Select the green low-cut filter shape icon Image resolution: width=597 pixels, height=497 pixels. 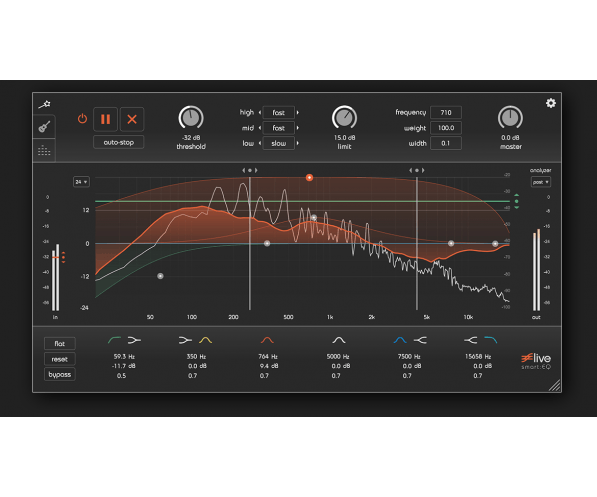(114, 340)
